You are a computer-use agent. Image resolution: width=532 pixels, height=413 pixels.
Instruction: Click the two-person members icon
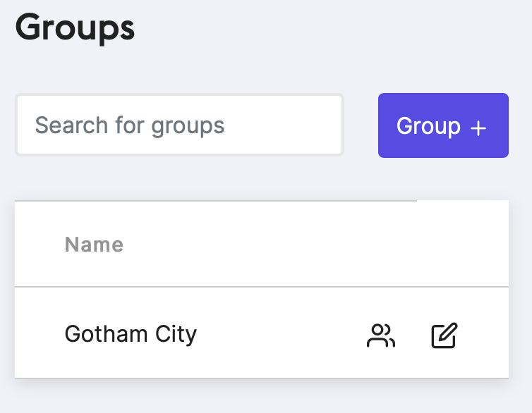(x=381, y=335)
